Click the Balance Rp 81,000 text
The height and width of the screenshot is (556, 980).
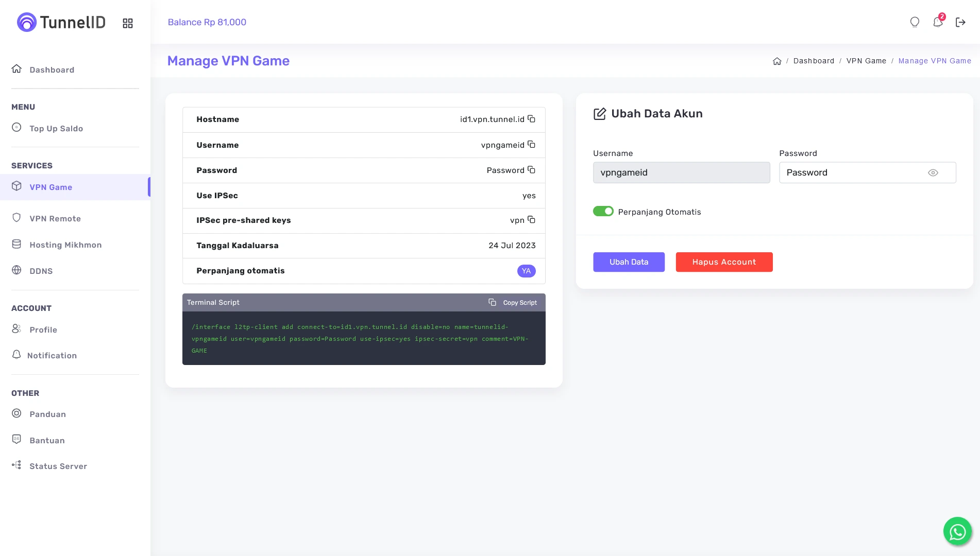point(207,22)
